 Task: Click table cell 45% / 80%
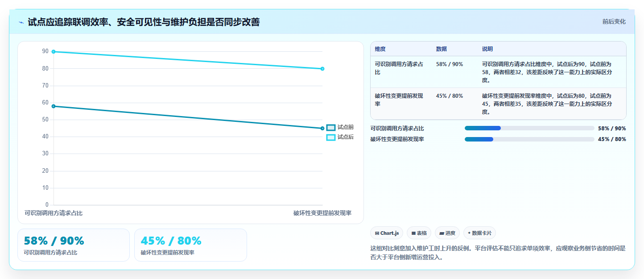point(450,96)
